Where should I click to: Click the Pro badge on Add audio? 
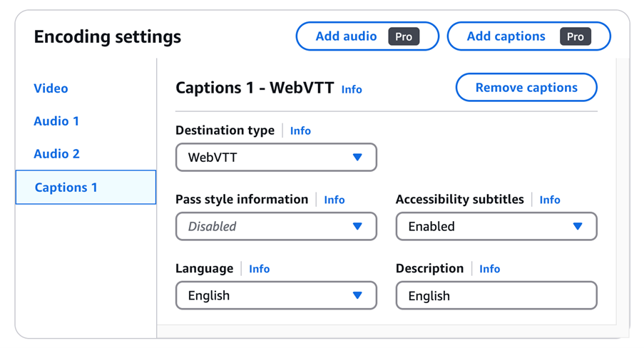coord(404,37)
